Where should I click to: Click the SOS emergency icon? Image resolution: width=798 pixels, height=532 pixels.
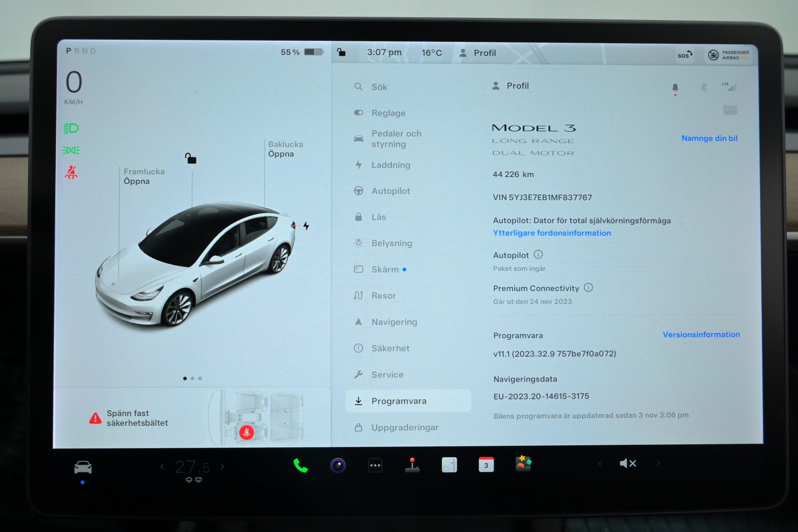(x=684, y=55)
